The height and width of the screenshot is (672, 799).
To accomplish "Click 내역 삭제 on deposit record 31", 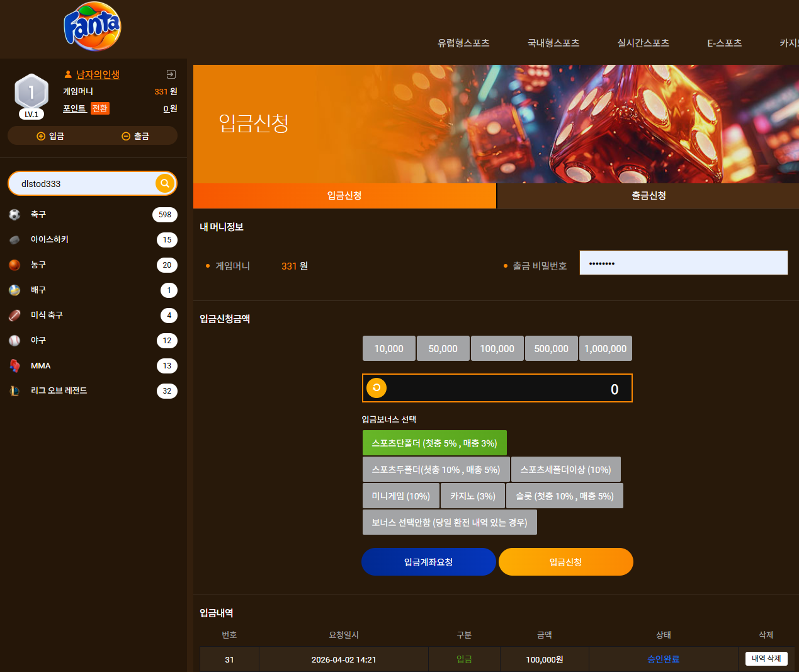I will pyautogui.click(x=766, y=658).
